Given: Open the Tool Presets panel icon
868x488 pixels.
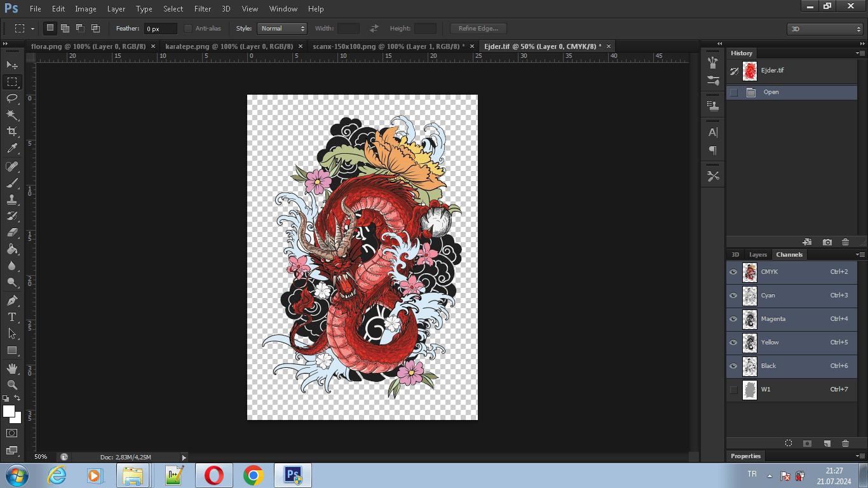Looking at the screenshot, I should (x=713, y=176).
